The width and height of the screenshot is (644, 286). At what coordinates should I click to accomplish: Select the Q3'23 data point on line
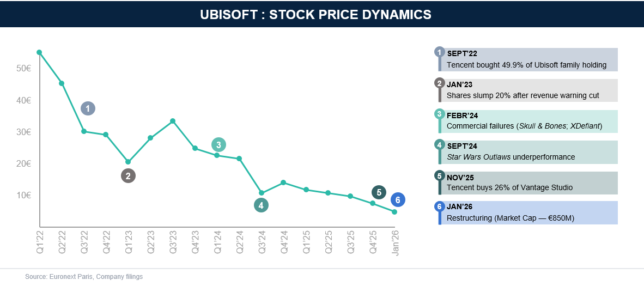click(173, 121)
